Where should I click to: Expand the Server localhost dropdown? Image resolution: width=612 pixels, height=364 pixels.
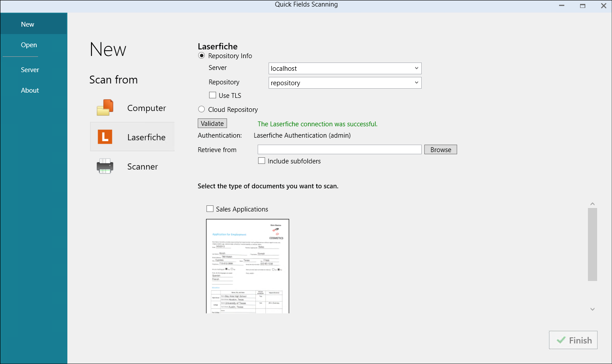[x=416, y=68]
